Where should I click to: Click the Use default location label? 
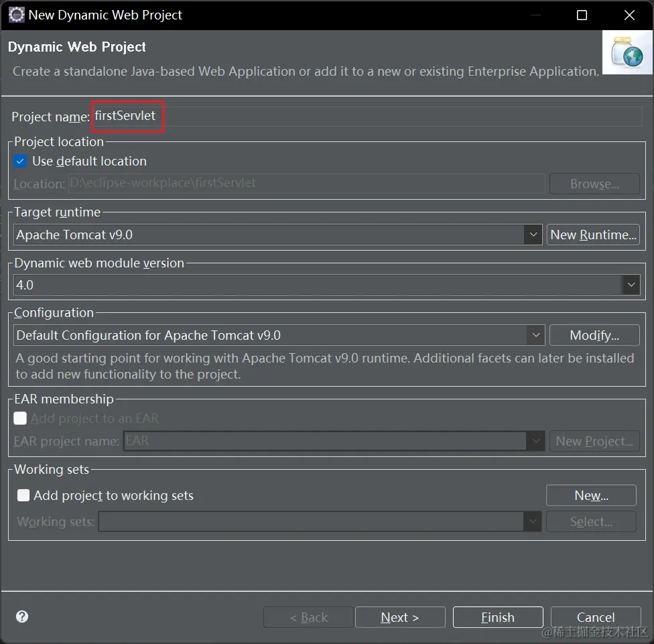89,161
